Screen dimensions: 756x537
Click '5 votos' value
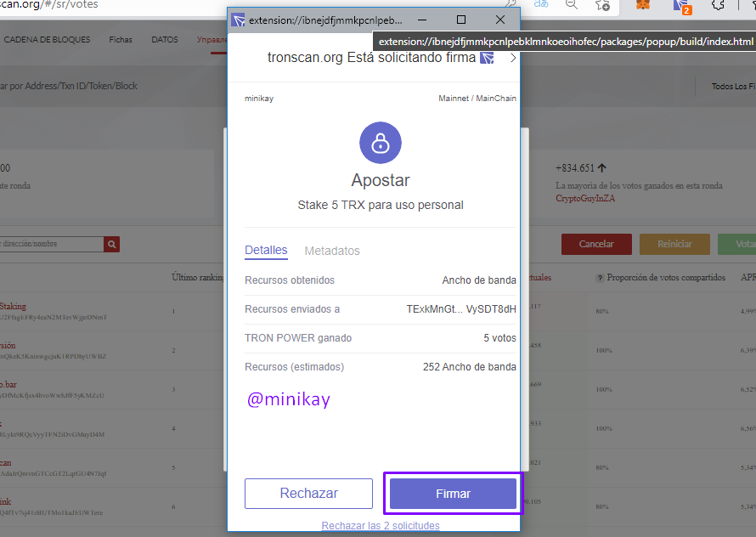(x=499, y=338)
